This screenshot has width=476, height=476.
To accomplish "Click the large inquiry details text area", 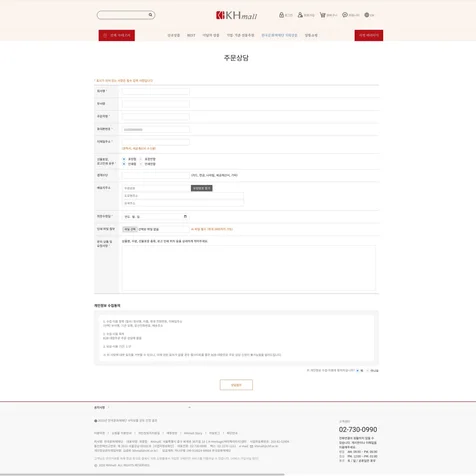I will tap(249, 268).
